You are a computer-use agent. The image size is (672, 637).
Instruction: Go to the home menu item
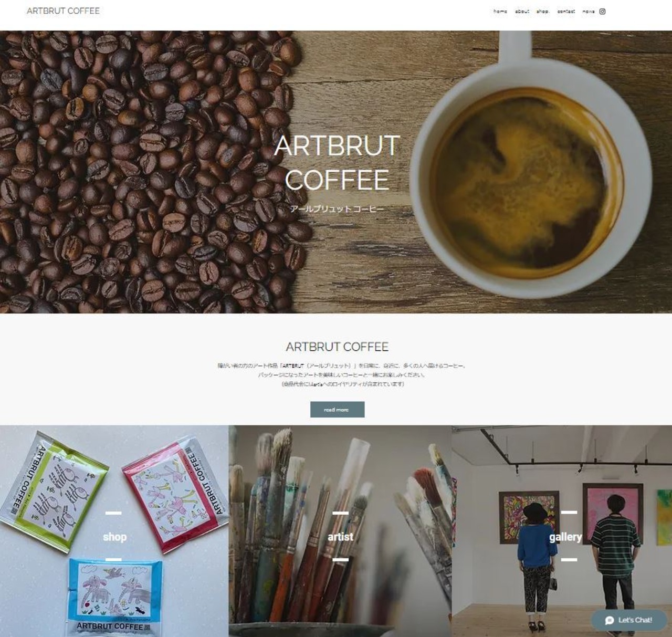[500, 11]
